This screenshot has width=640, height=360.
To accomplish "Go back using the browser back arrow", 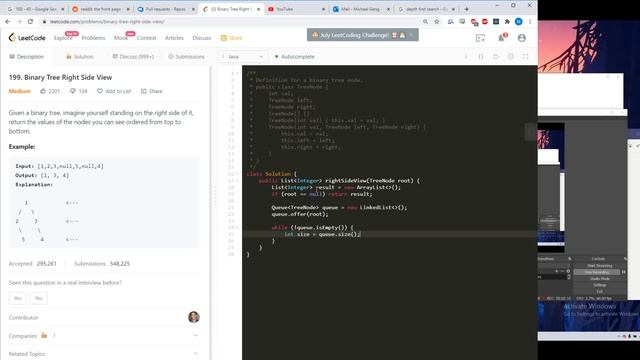I will click(x=8, y=21).
